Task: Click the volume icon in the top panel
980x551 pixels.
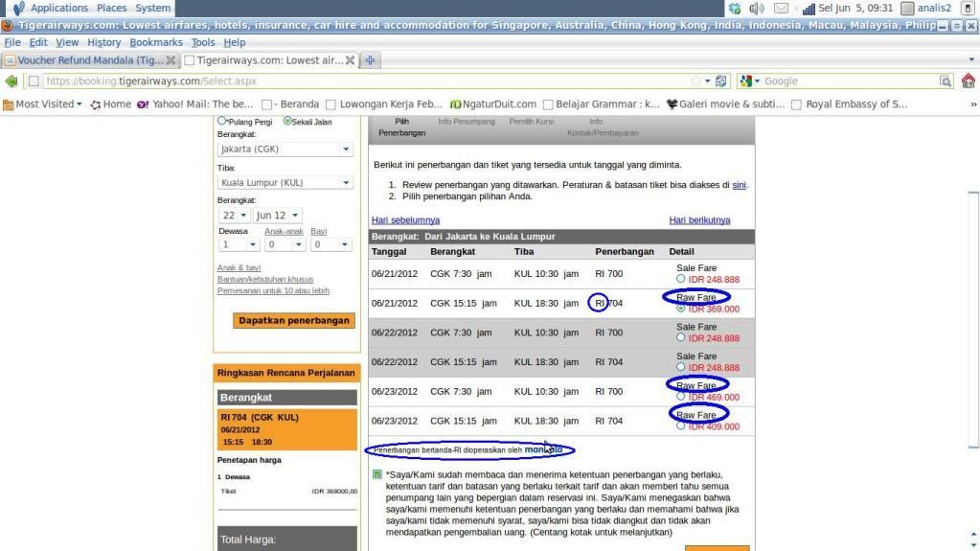Action: tap(757, 8)
